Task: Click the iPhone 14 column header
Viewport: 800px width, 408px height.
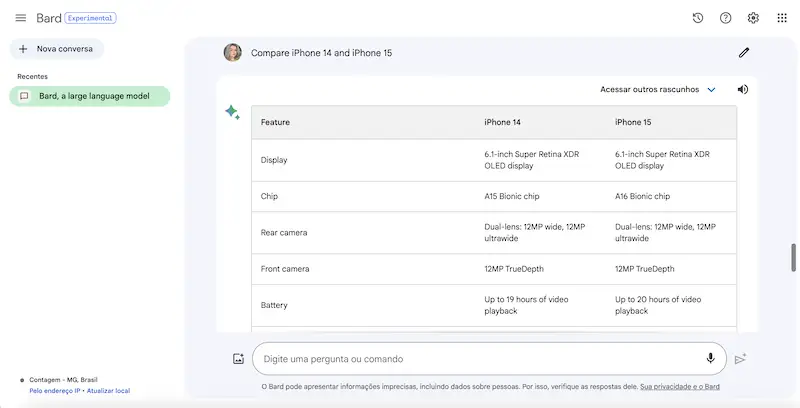Action: click(502, 122)
